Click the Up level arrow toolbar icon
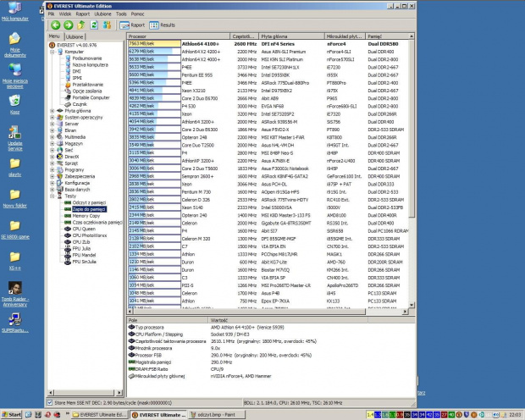This screenshot has height=420, width=525. coord(81,25)
